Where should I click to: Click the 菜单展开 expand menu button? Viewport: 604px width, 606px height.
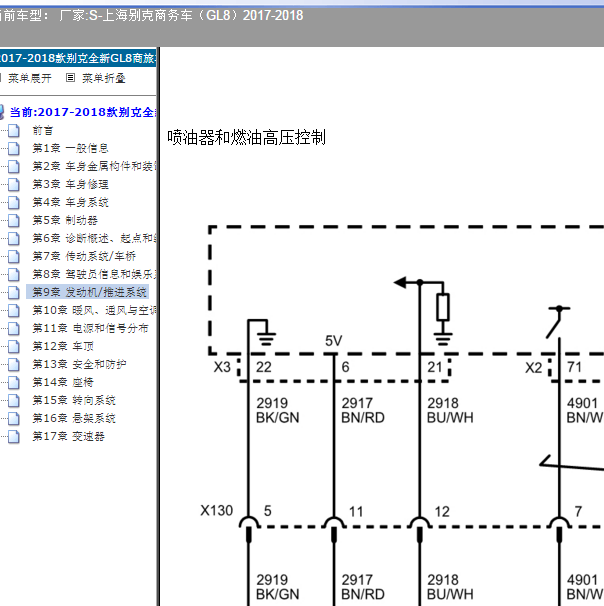[x=29, y=78]
